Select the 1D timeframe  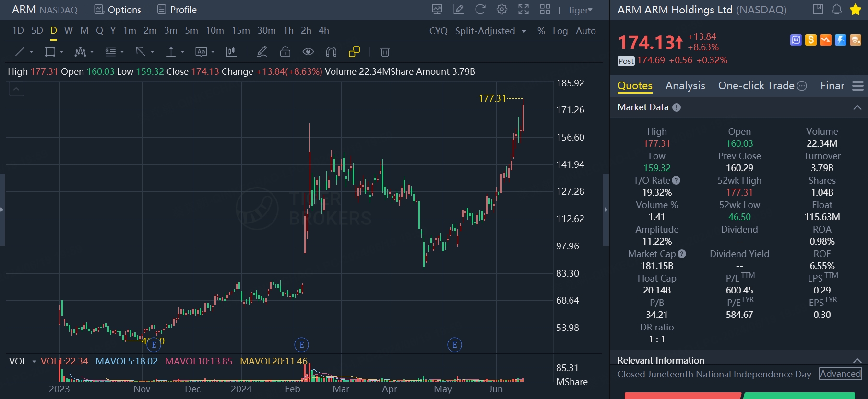(x=18, y=31)
